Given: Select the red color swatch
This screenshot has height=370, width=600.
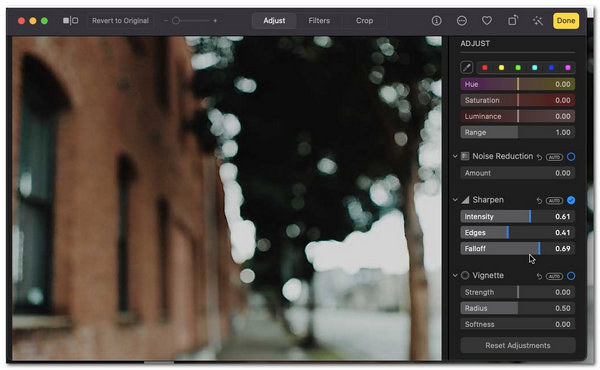Looking at the screenshot, I should (485, 68).
